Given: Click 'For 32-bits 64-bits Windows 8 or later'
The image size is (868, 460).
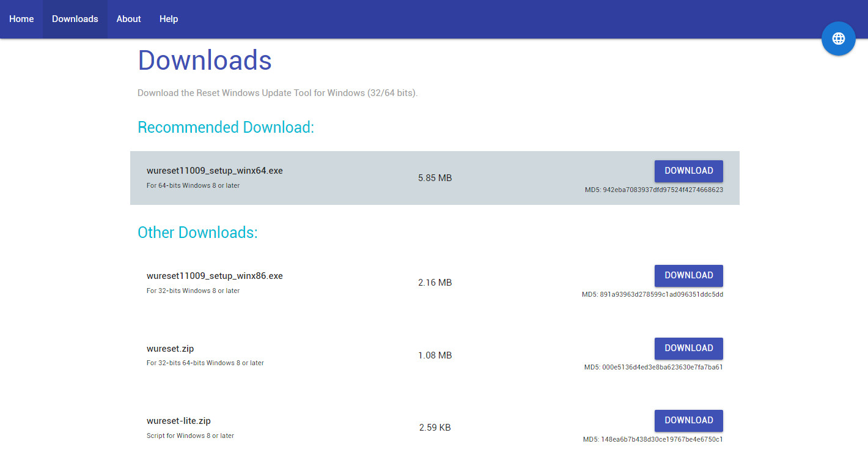Looking at the screenshot, I should click(205, 363).
